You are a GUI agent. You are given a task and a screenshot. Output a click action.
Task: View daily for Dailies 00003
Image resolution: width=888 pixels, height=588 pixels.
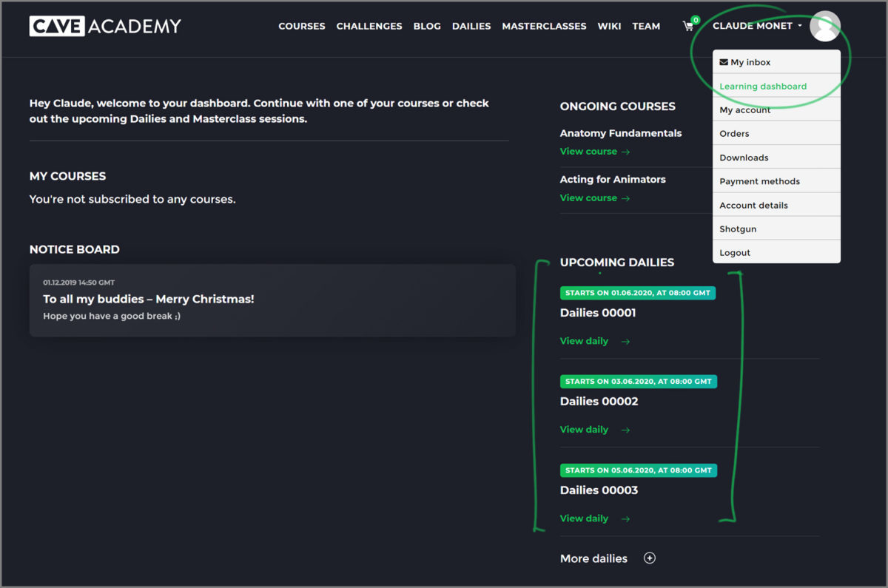[x=595, y=518]
